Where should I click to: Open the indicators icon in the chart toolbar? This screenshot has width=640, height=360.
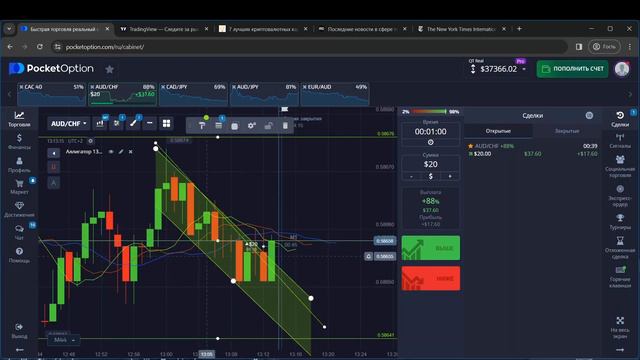pyautogui.click(x=116, y=124)
